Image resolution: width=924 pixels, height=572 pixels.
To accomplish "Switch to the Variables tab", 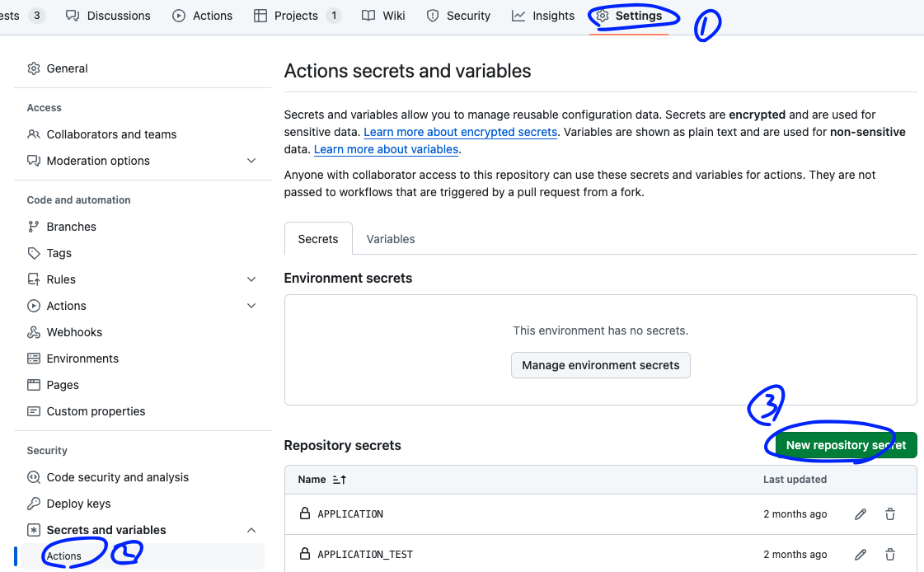I will click(x=390, y=238).
